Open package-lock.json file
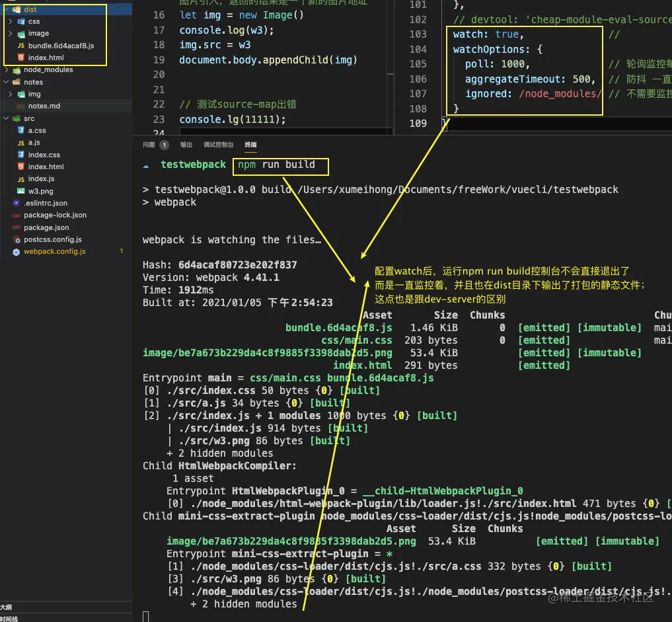The image size is (672, 622). point(56,215)
